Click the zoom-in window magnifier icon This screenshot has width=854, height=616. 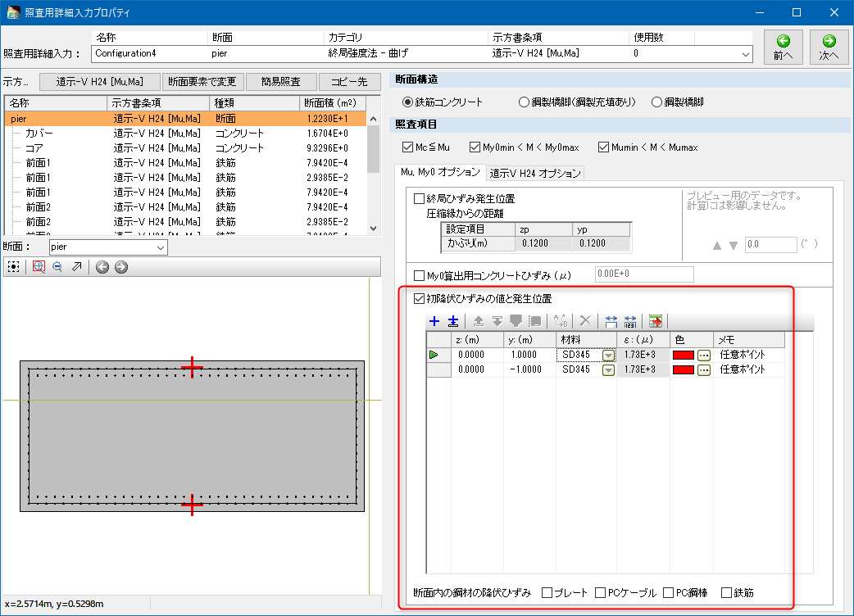pyautogui.click(x=38, y=267)
